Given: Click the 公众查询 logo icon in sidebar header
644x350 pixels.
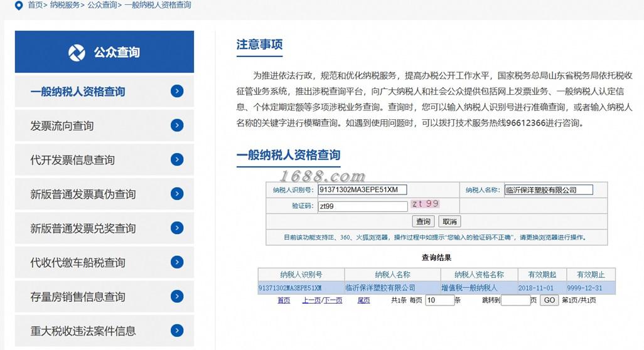Looking at the screenshot, I should tap(77, 53).
